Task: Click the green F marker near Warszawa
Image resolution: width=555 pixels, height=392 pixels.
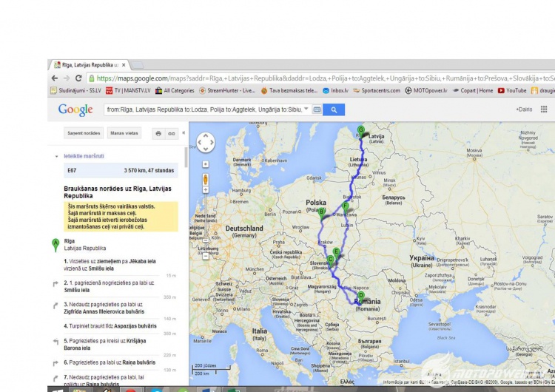Action: coord(346,207)
